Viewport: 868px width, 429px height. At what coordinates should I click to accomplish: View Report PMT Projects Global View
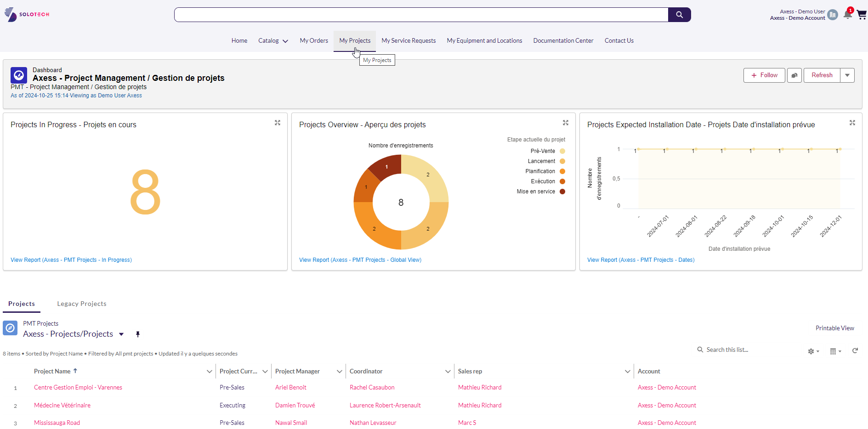click(360, 260)
